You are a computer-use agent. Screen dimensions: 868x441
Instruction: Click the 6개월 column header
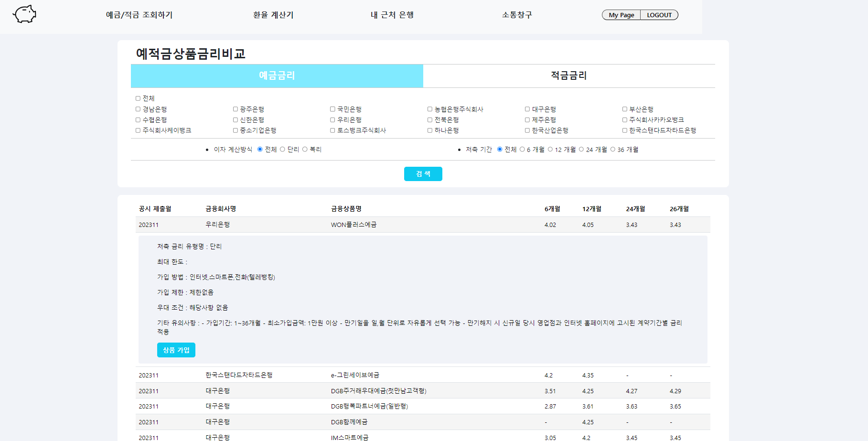click(552, 209)
